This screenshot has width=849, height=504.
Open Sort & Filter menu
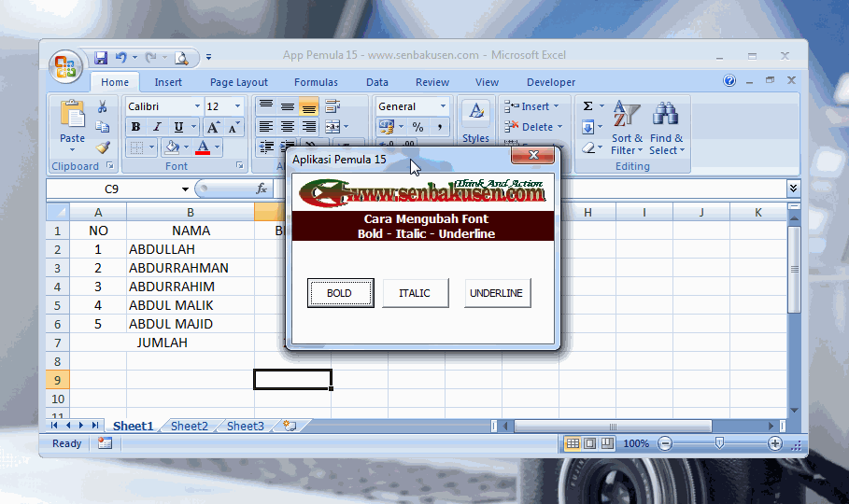pyautogui.click(x=627, y=128)
